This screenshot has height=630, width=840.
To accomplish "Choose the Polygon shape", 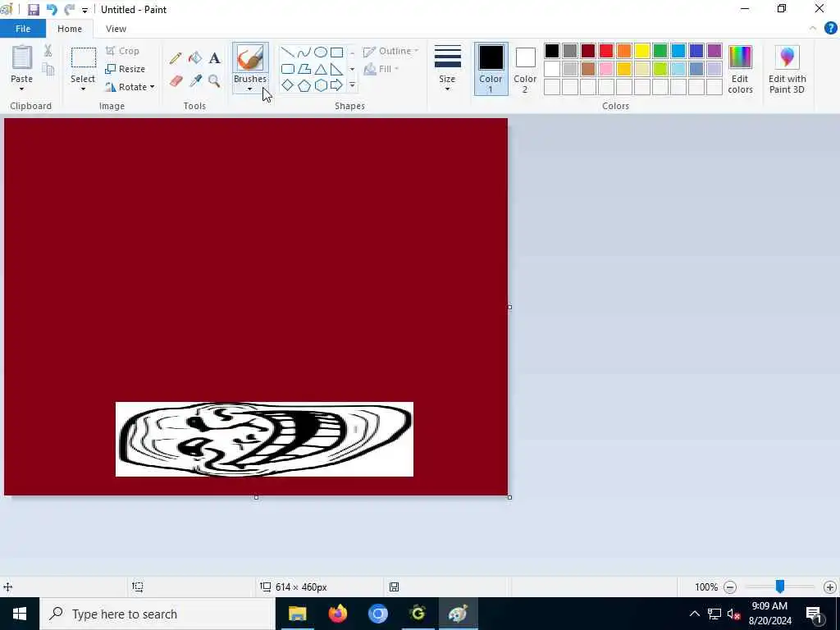I will [304, 69].
